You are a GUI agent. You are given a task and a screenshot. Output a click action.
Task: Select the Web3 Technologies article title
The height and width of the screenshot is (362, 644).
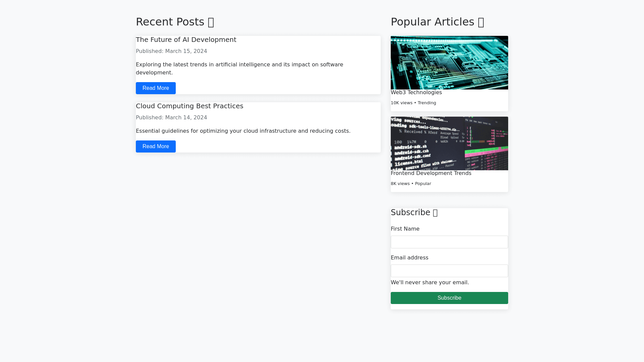(416, 93)
